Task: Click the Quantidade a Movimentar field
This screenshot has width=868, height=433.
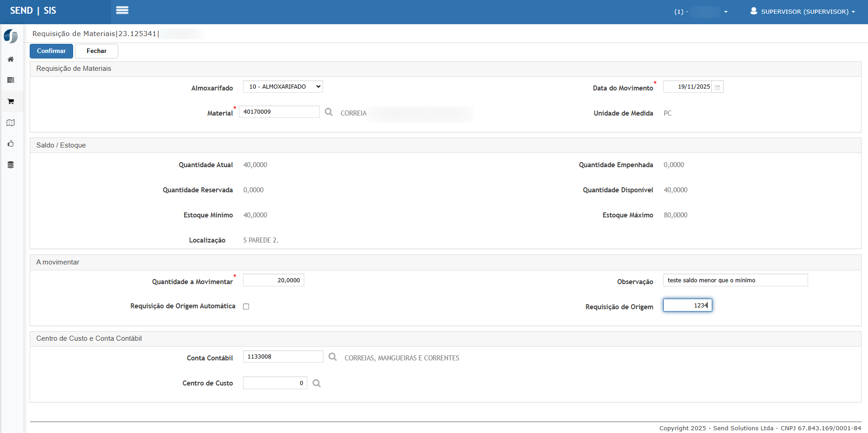Action: pos(273,280)
